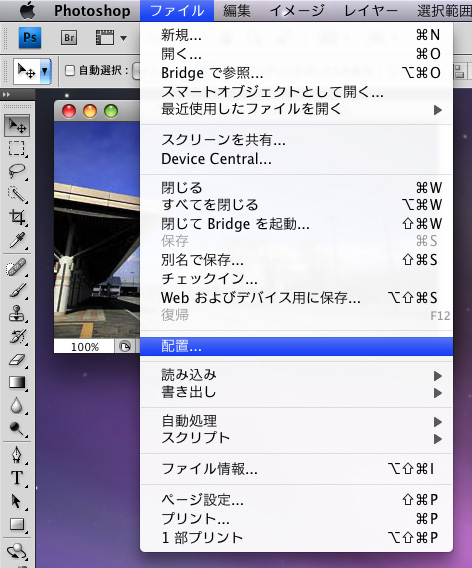The width and height of the screenshot is (472, 568).
Task: Open the 選択範囲 menu
Action: pos(444,11)
